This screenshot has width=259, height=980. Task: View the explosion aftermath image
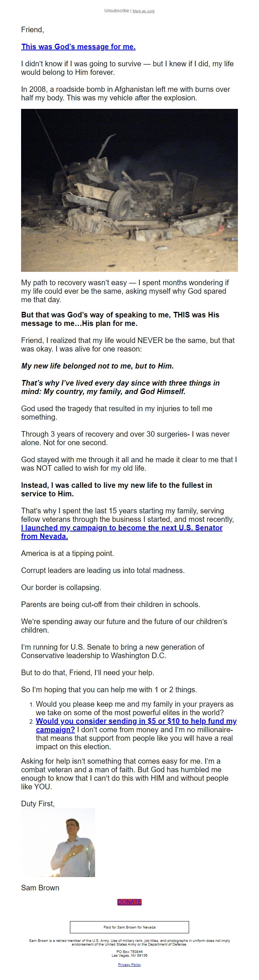point(129,188)
